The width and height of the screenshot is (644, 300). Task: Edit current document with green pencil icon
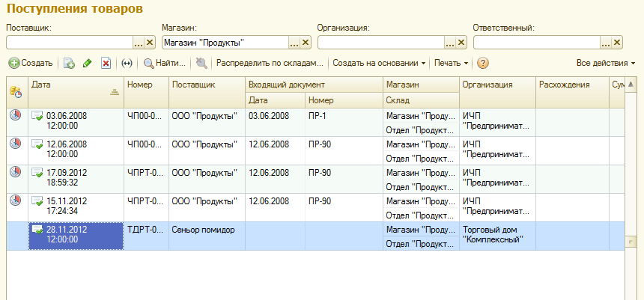[87, 63]
